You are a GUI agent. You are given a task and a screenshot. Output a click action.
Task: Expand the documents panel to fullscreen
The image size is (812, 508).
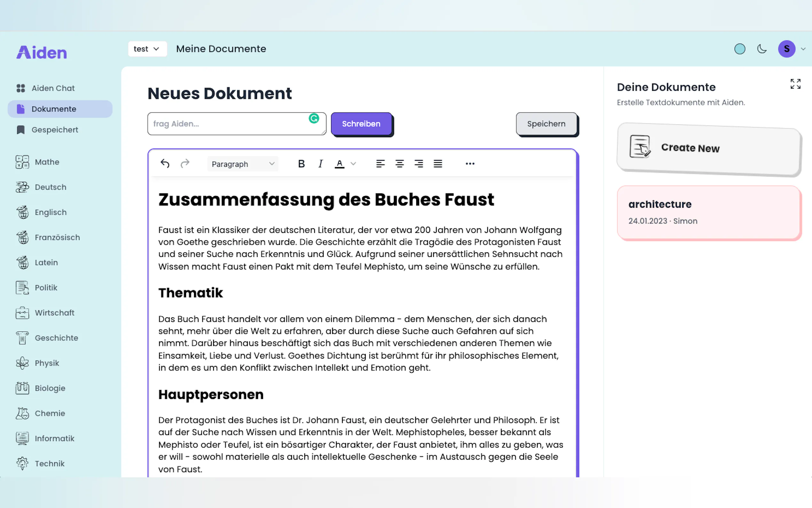tap(795, 84)
